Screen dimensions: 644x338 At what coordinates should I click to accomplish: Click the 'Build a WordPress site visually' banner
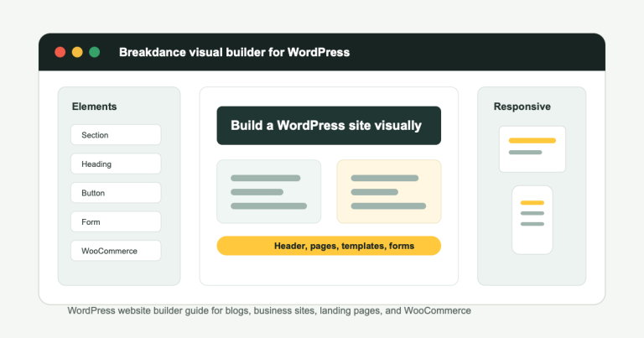coord(329,126)
